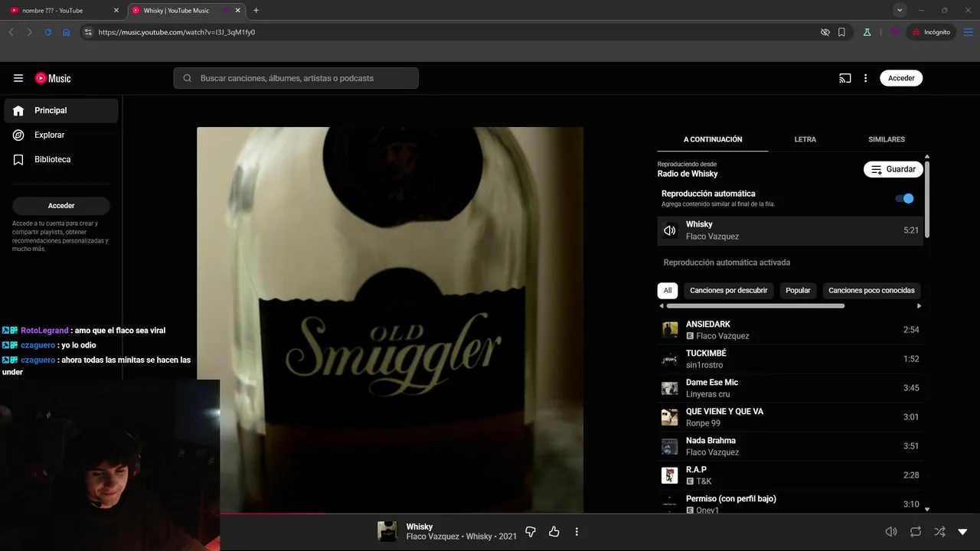
Task: Click queue scrollbar down arrow
Action: tap(927, 509)
